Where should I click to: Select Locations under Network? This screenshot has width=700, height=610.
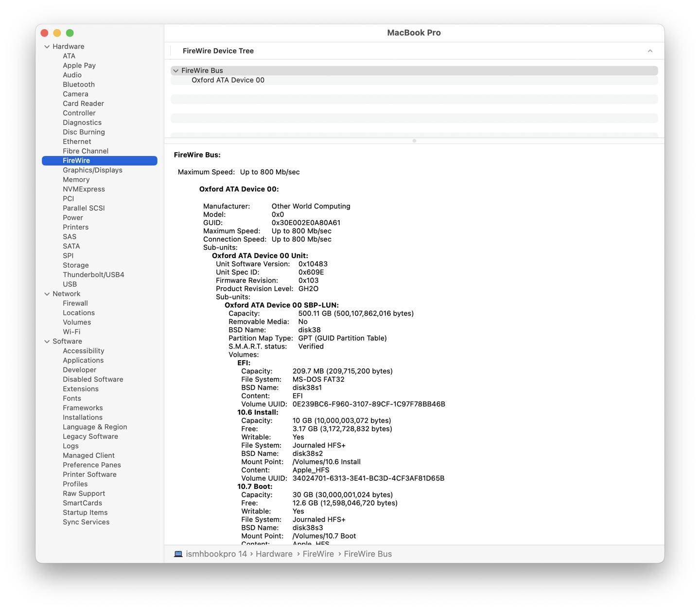[79, 313]
